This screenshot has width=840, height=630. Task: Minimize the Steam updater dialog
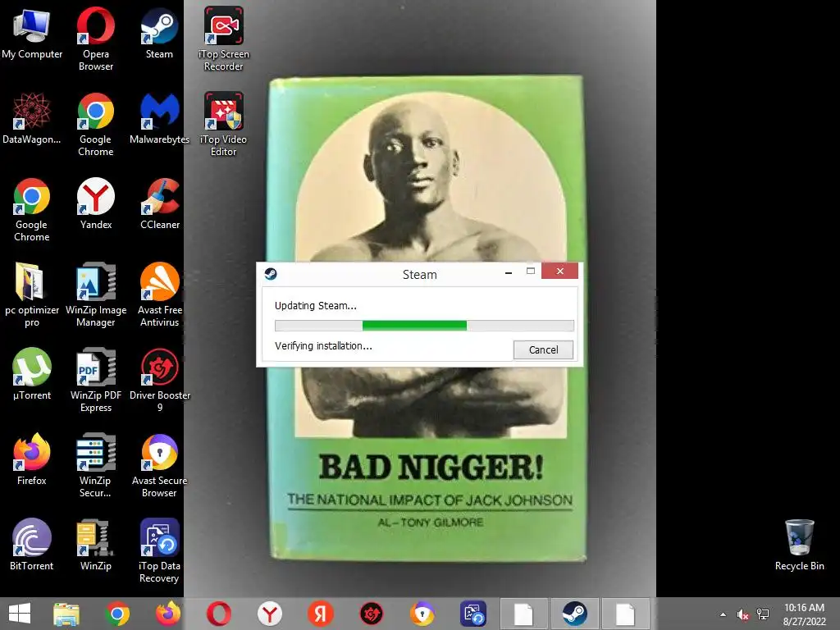509,272
